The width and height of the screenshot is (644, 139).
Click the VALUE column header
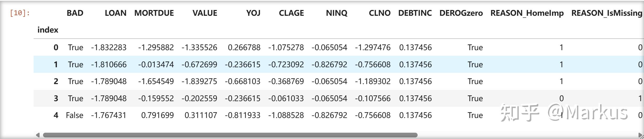click(x=205, y=13)
